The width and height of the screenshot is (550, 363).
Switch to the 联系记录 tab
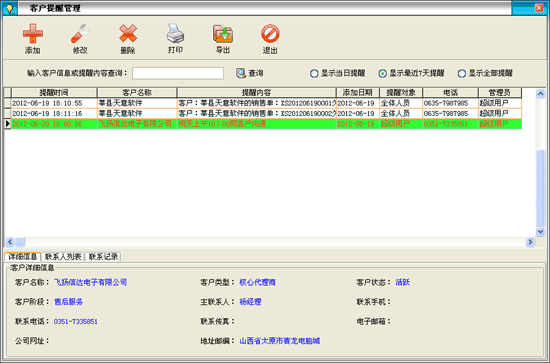(x=103, y=257)
